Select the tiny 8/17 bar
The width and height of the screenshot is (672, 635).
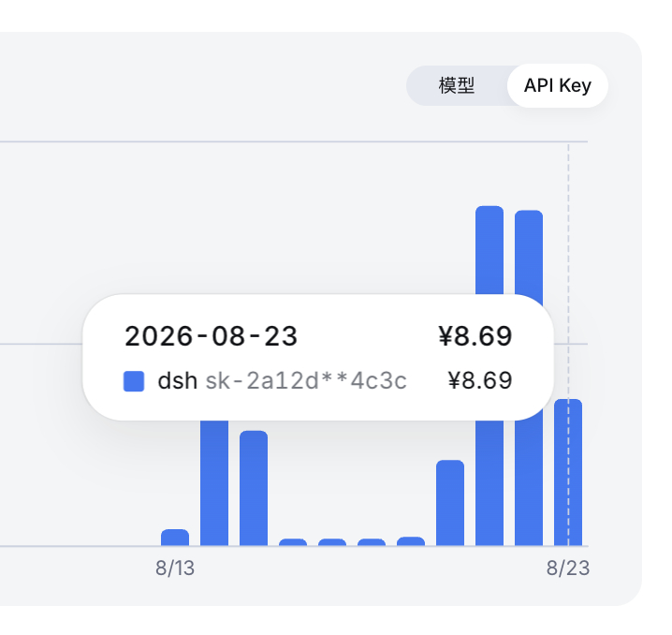(332, 542)
